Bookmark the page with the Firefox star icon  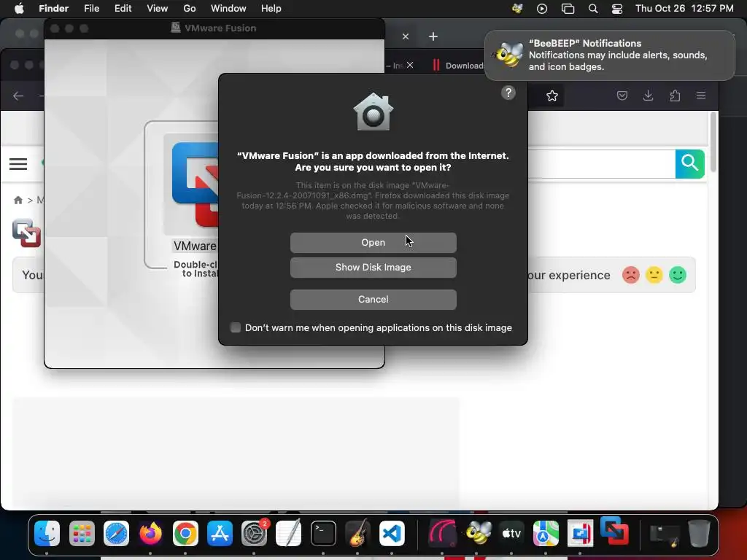[552, 96]
